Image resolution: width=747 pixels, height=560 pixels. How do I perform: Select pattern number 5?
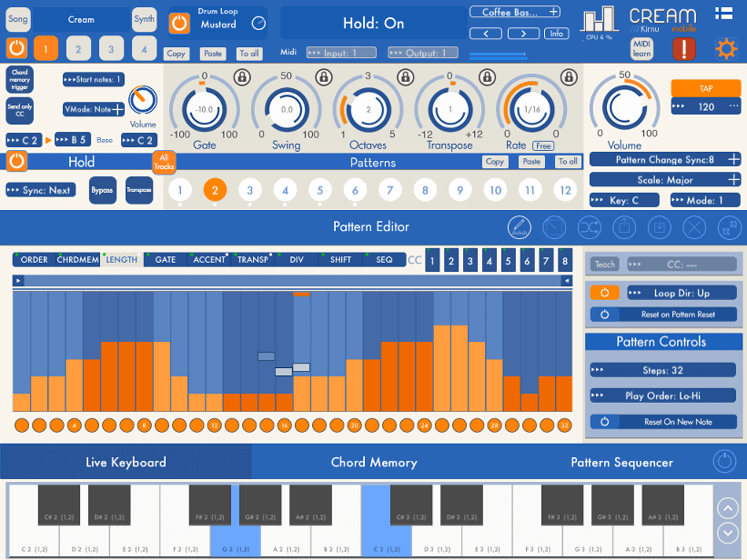[x=320, y=190]
